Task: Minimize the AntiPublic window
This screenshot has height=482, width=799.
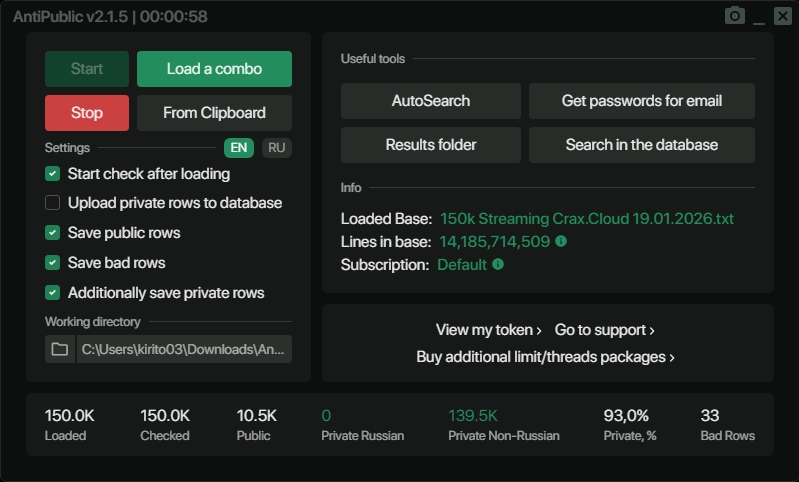Action: (759, 17)
